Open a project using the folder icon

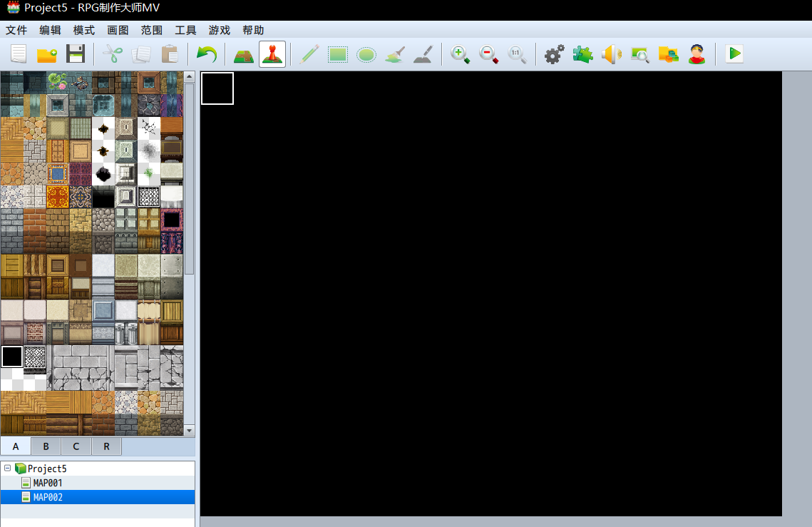coord(47,54)
